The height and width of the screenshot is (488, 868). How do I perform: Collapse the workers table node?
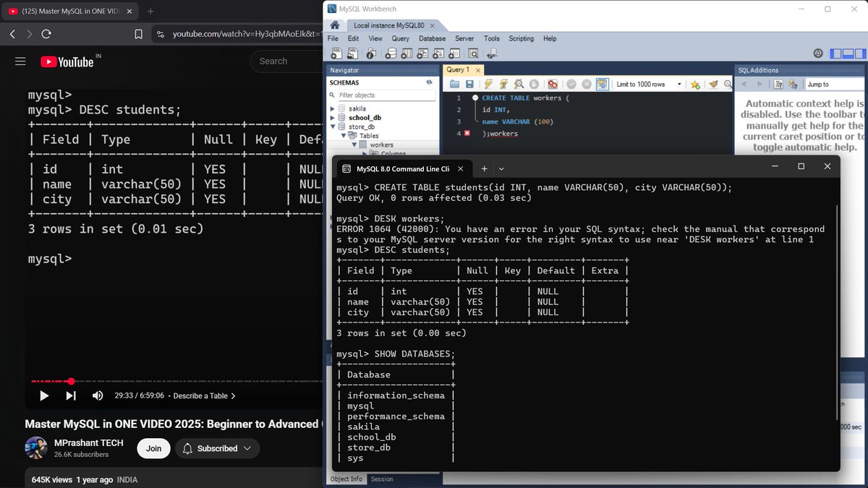pyautogui.click(x=354, y=145)
